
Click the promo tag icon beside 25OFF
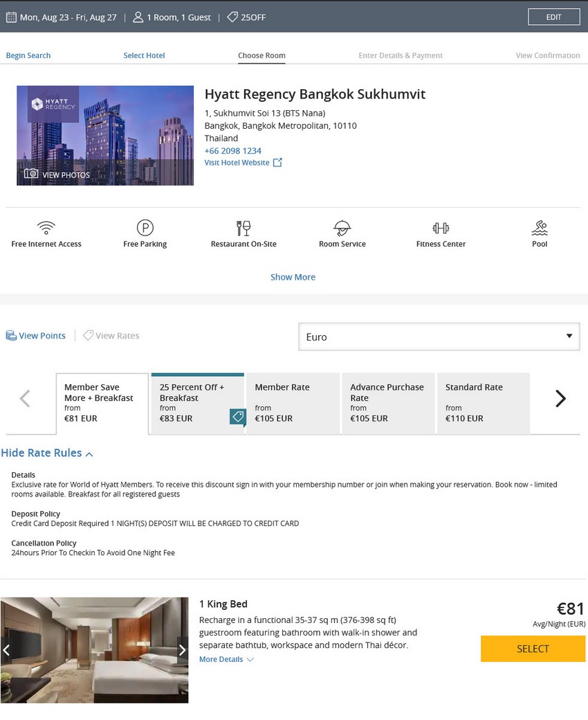click(232, 17)
